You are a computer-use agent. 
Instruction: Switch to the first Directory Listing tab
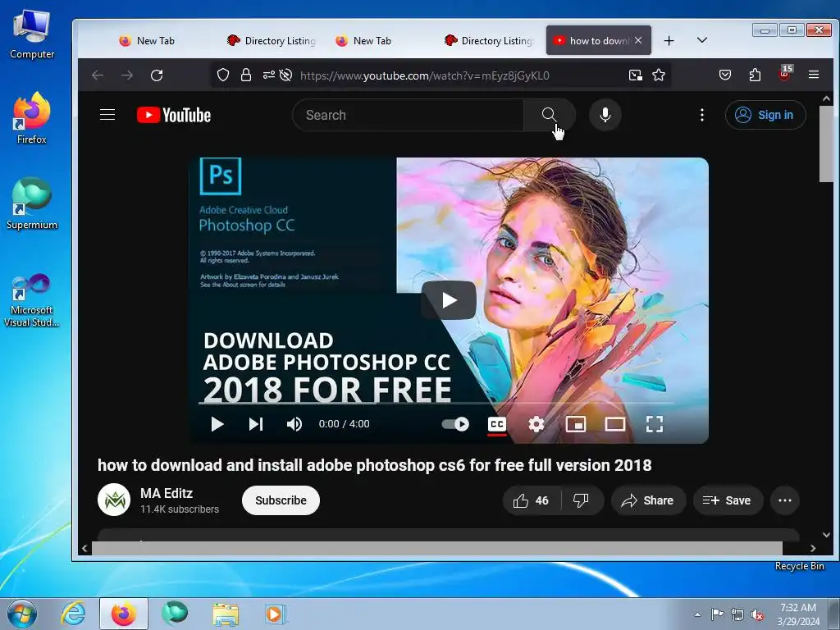[x=272, y=41]
